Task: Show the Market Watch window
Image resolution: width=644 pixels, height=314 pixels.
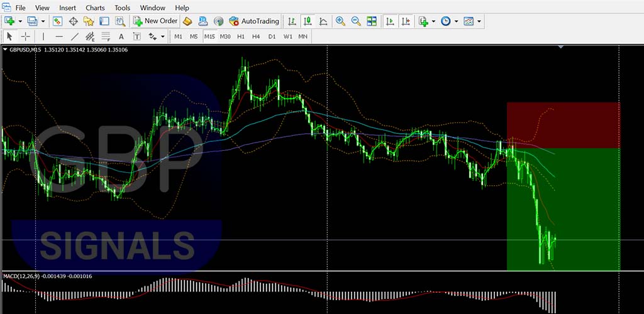Action: pos(57,21)
